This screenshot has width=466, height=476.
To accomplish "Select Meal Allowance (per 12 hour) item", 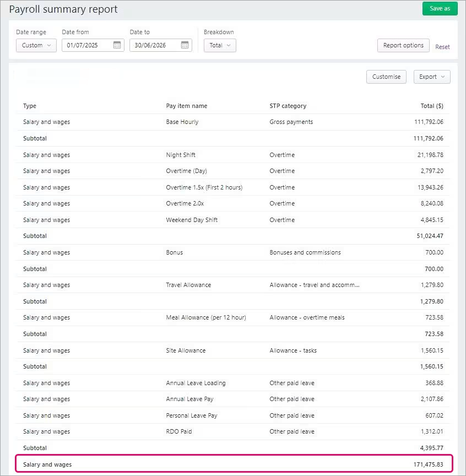I will tap(206, 317).
